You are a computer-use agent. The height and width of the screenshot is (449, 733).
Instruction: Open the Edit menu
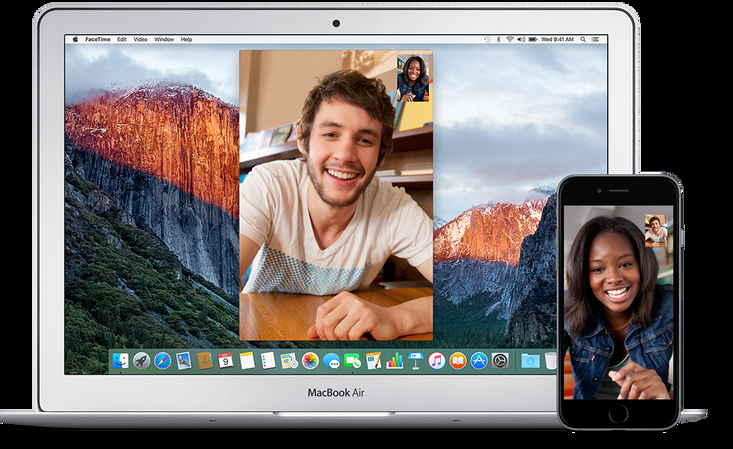(x=122, y=39)
